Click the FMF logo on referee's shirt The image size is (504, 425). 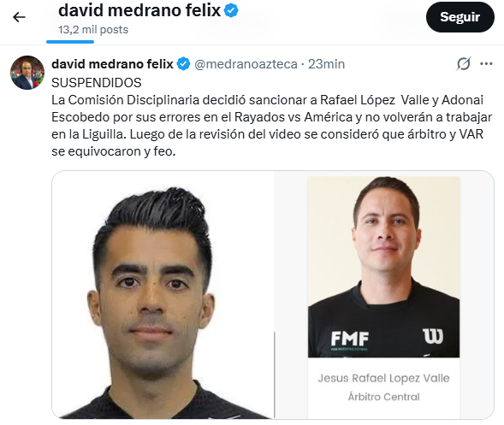pyautogui.click(x=350, y=339)
